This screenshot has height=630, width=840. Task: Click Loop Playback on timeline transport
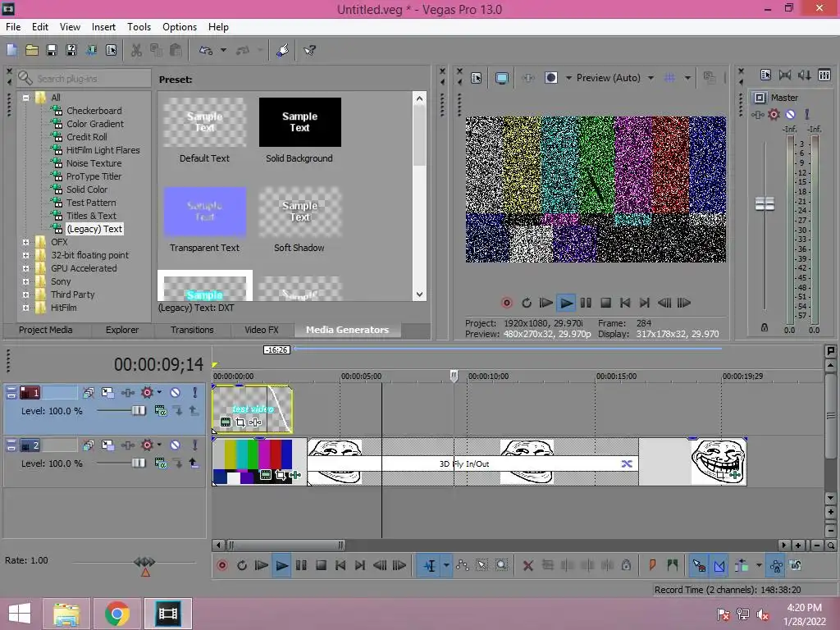[x=242, y=565]
